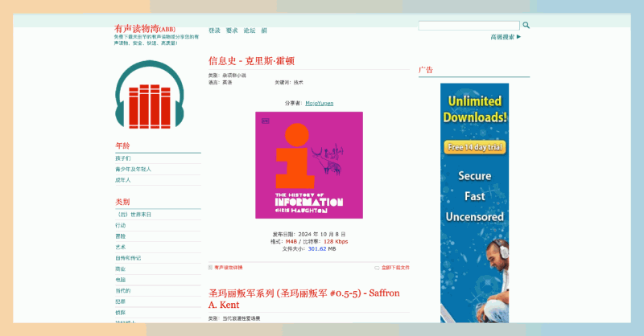Screen dimensions: 644x336
Task: Click the Unlimited Downloads ad banner heading
Action: (x=474, y=109)
